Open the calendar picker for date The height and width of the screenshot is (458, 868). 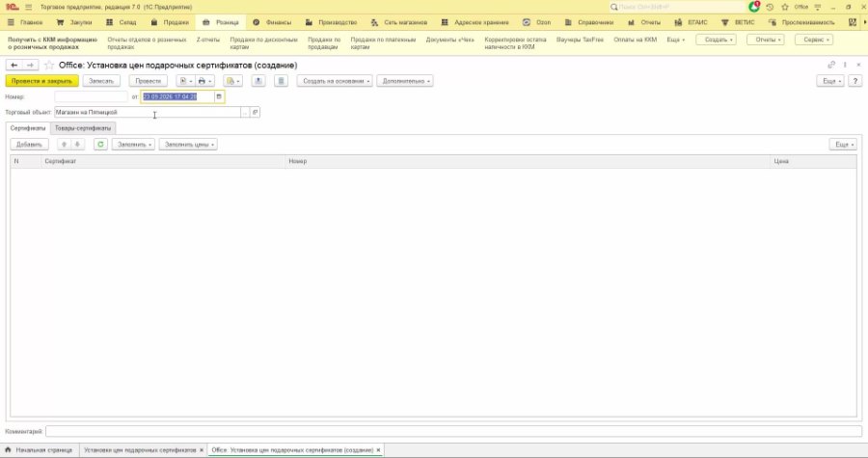pos(219,96)
